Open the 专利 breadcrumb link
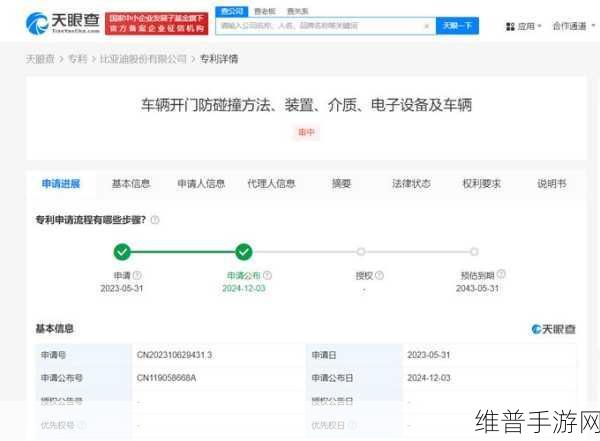Viewport: 600px width, 441px height. point(78,59)
